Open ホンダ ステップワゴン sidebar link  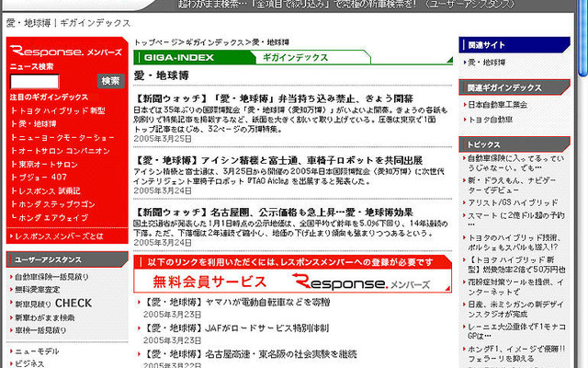57,204
